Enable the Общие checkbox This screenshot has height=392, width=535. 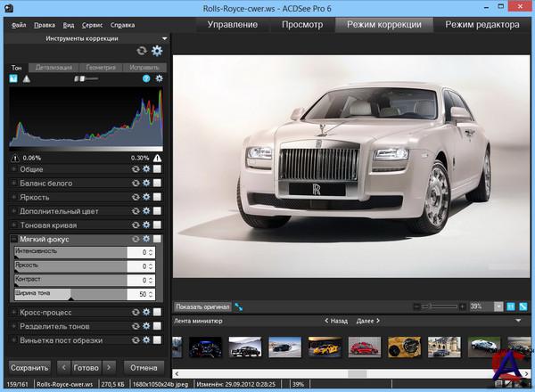[157, 169]
